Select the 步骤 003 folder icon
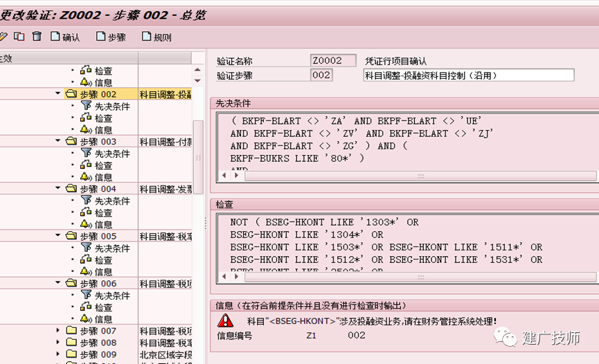Image resolution: width=599 pixels, height=364 pixels. [x=71, y=141]
